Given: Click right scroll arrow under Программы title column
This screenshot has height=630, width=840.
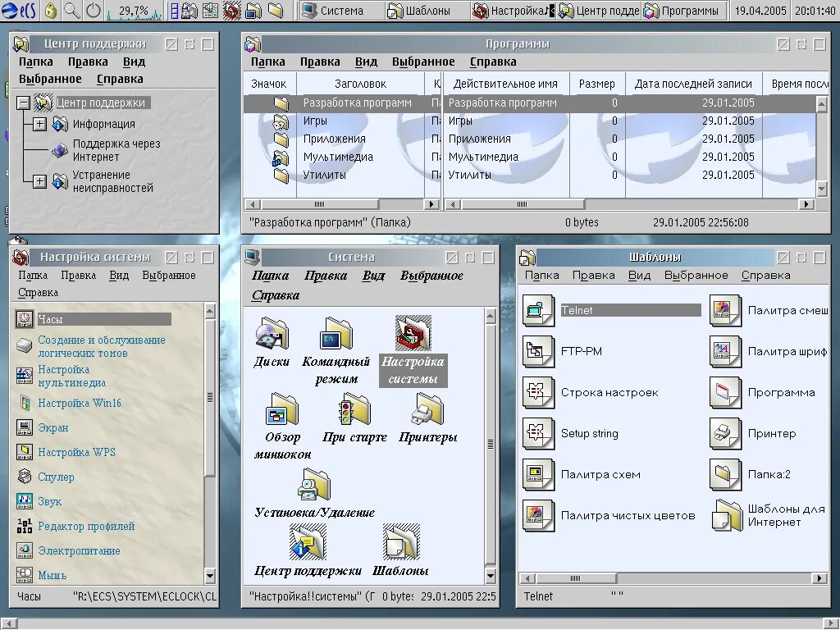Looking at the screenshot, I should coord(431,204).
